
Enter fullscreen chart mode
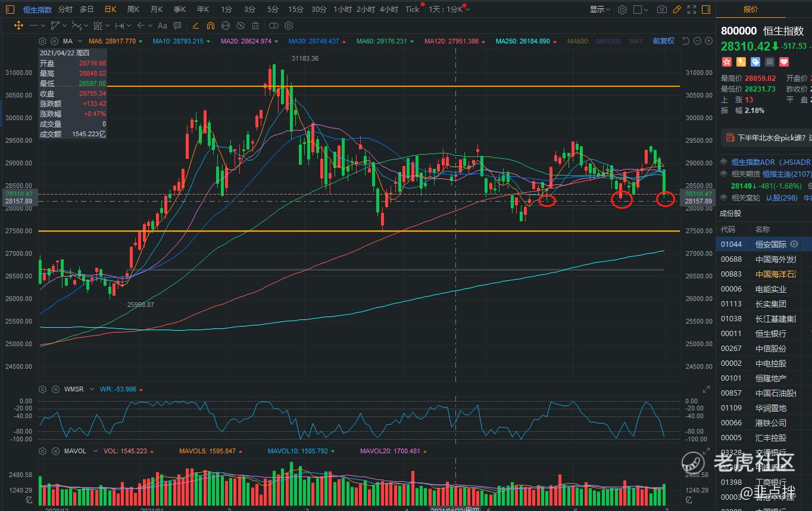coord(691,10)
